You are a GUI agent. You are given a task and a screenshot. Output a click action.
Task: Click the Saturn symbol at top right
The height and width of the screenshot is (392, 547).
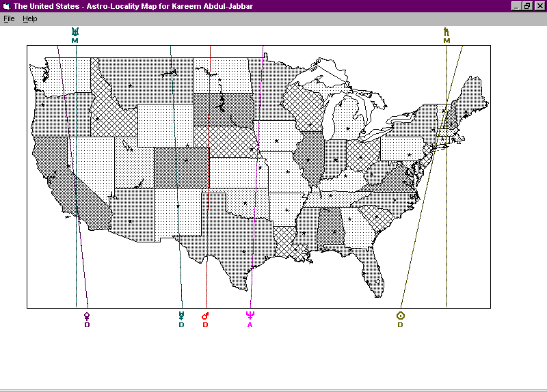point(446,31)
